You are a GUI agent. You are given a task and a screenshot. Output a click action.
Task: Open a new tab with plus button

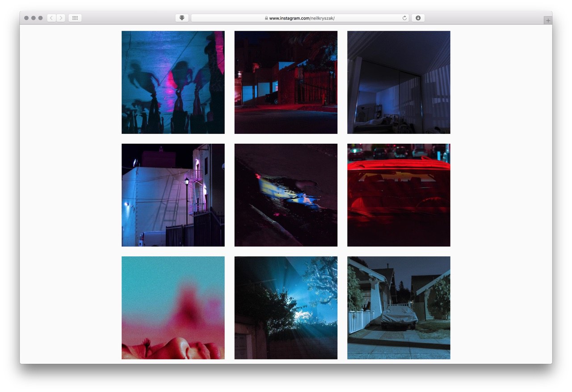(548, 21)
